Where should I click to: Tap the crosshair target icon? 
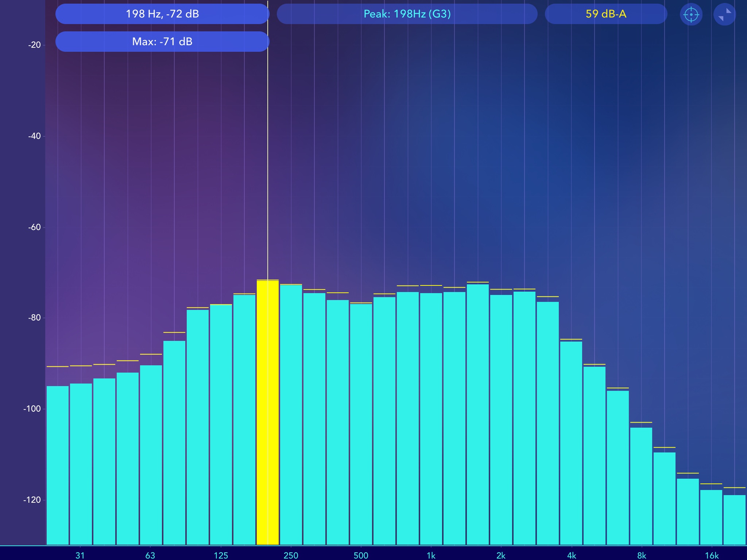691,15
